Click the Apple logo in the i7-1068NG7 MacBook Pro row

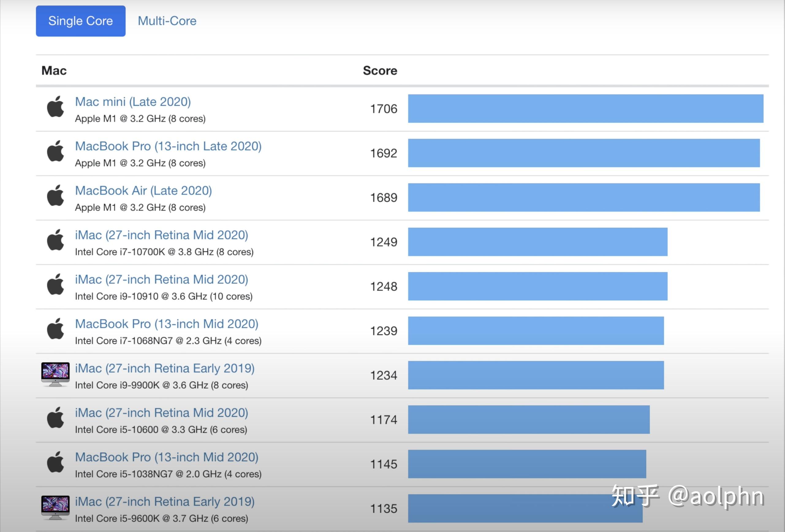(x=55, y=329)
